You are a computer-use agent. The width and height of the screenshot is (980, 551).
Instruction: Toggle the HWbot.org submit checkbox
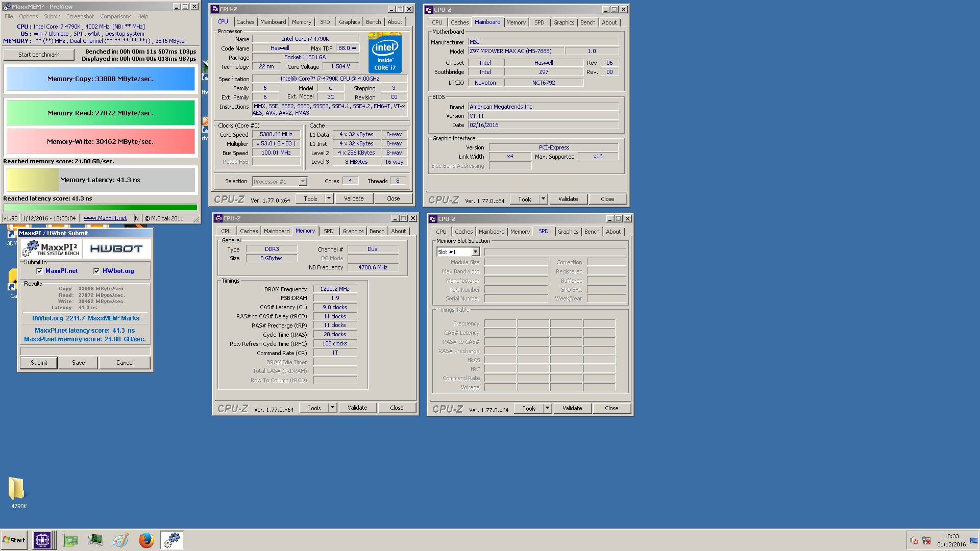pos(96,271)
